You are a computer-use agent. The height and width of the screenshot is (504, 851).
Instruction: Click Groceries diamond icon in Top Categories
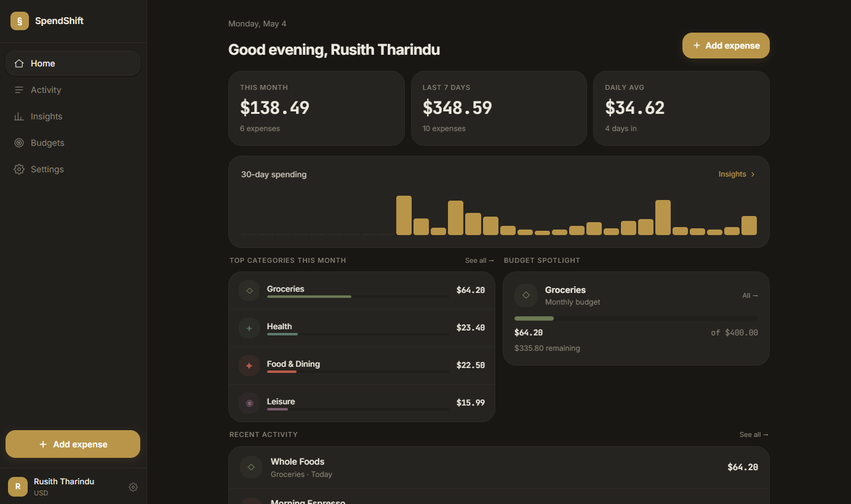click(249, 290)
